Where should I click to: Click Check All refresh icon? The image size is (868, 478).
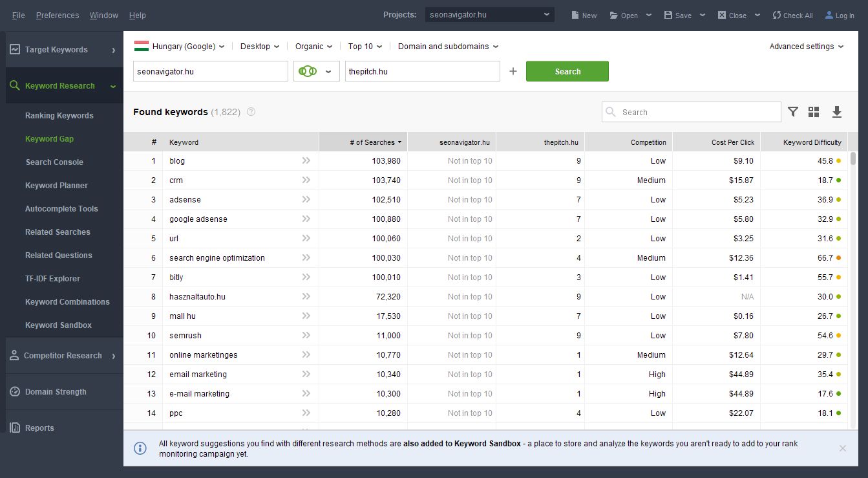pyautogui.click(x=777, y=15)
